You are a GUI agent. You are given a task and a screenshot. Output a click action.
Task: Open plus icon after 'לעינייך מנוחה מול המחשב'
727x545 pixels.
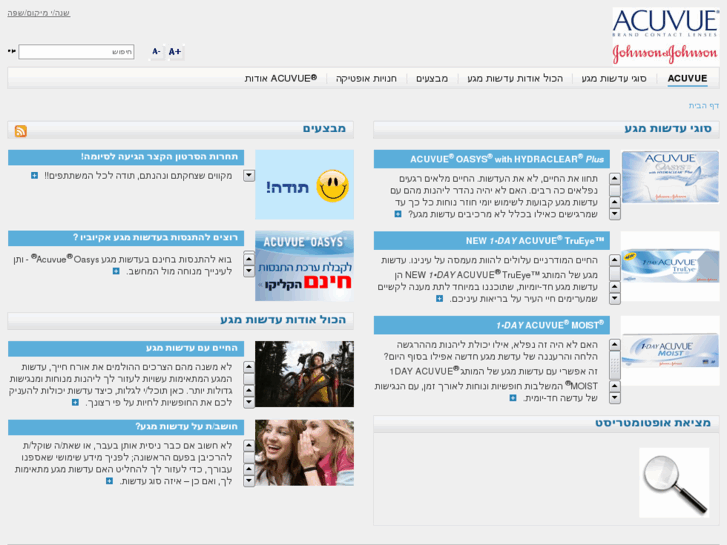point(116,271)
